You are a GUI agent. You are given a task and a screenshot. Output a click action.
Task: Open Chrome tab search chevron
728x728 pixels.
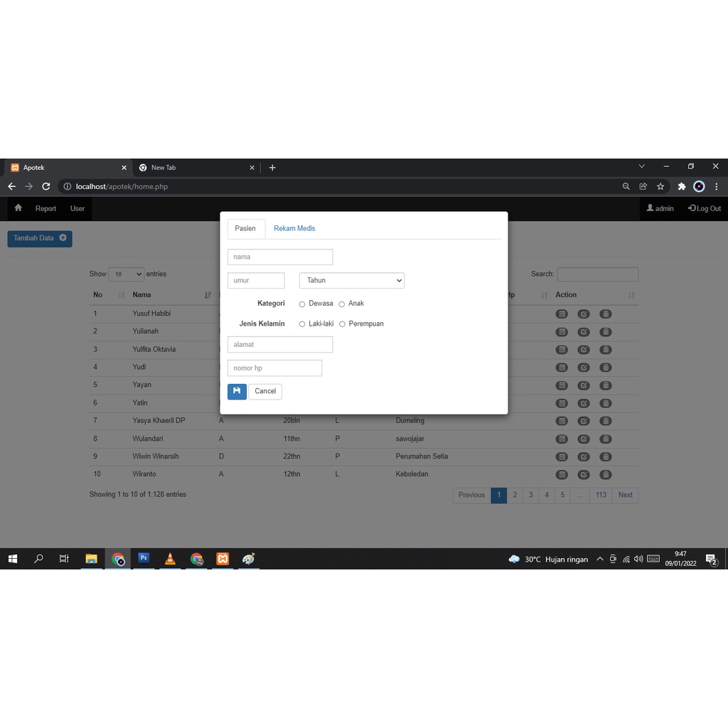pyautogui.click(x=642, y=166)
